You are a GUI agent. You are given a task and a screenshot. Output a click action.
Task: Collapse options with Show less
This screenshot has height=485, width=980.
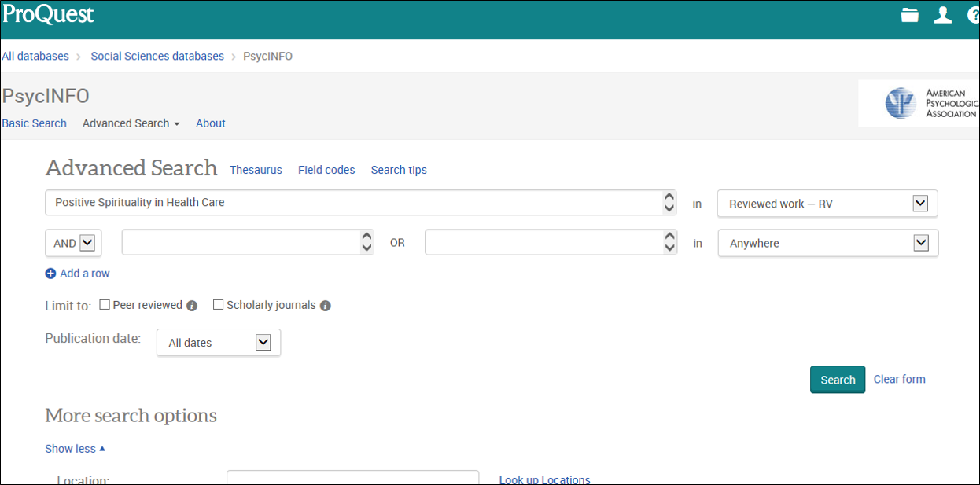(x=76, y=449)
